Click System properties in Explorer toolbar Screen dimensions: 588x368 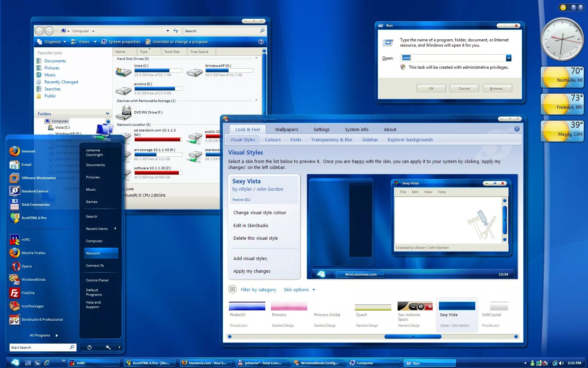click(x=121, y=42)
